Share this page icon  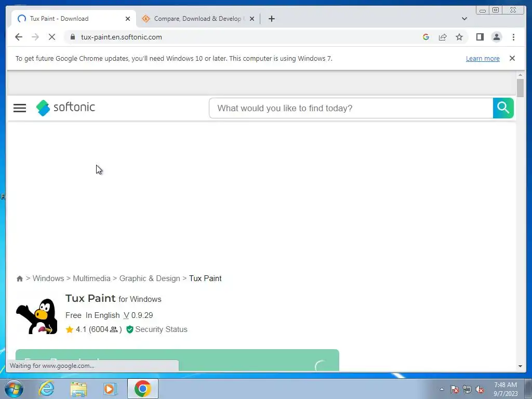[x=443, y=37]
